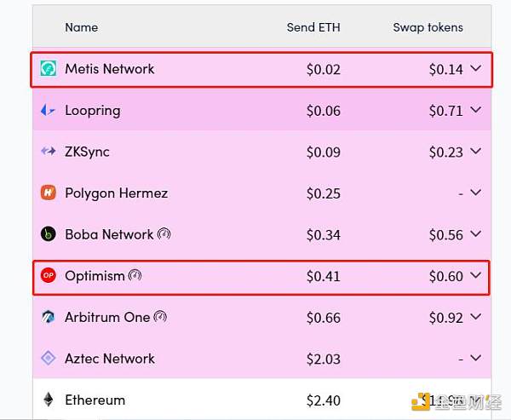The width and height of the screenshot is (511, 420).
Task: Click the Polygon Hermez logo icon
Action: click(x=49, y=193)
